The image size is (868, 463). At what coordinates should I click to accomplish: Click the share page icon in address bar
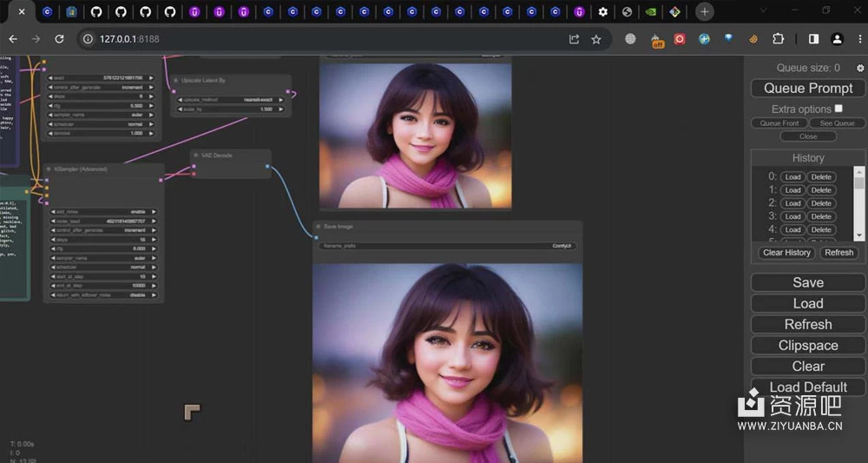[574, 39]
